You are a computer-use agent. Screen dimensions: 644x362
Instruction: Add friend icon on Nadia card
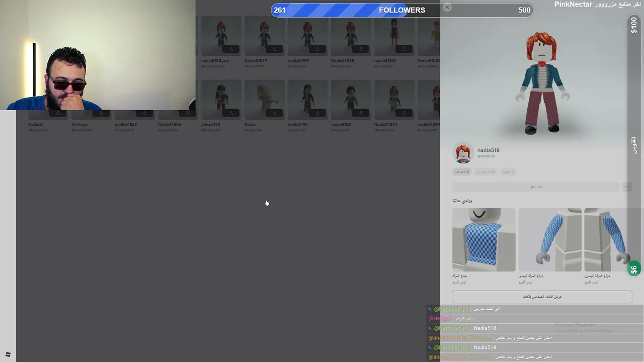pyautogui.click(x=274, y=113)
